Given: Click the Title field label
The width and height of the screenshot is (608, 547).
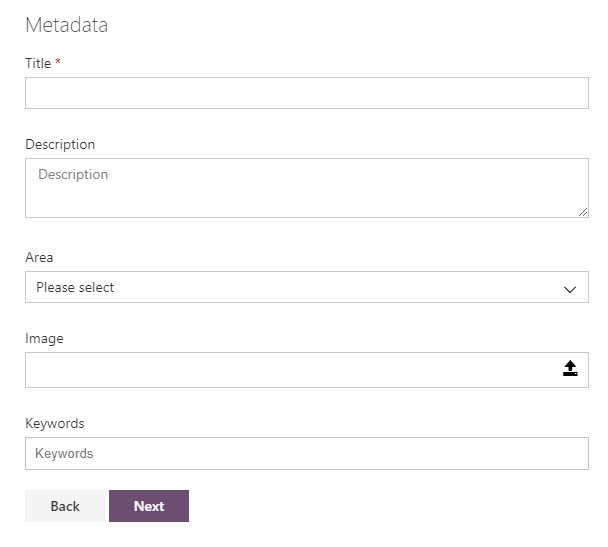Looking at the screenshot, I should coord(38,63).
